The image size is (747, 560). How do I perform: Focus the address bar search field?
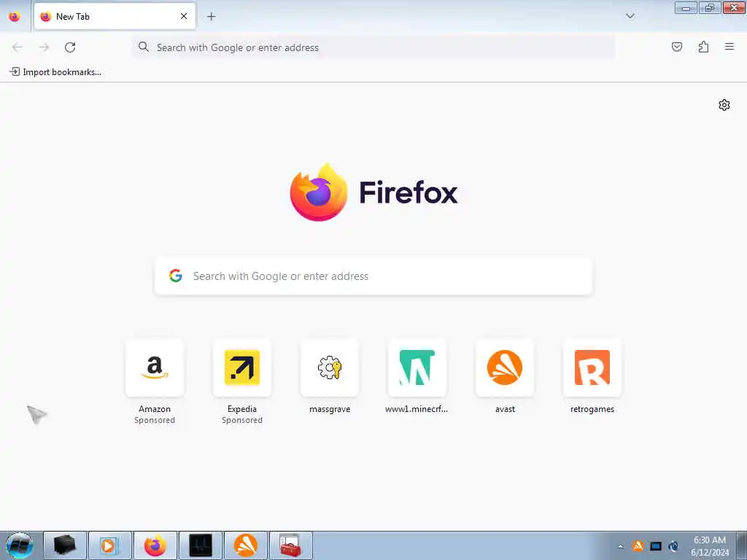click(x=373, y=47)
